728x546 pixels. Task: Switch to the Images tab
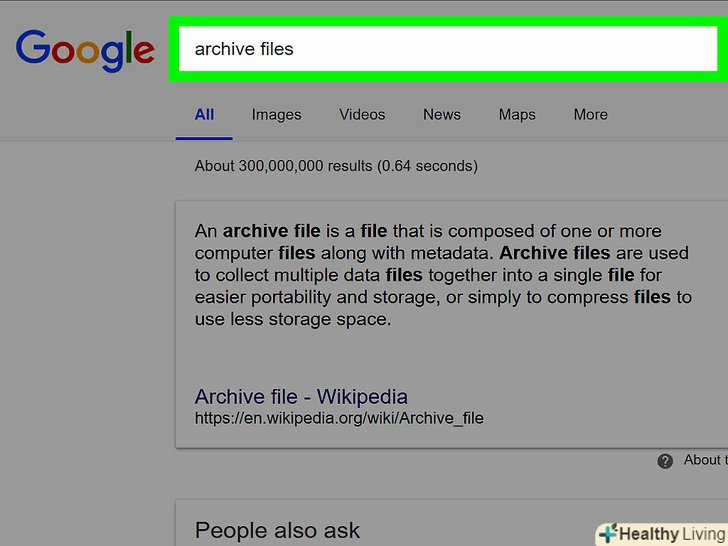point(276,114)
